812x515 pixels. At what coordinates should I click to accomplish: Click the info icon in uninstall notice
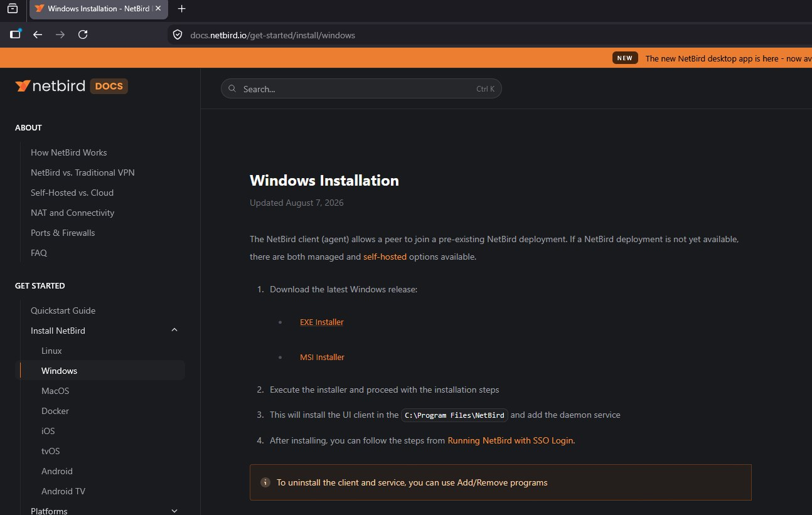265,482
